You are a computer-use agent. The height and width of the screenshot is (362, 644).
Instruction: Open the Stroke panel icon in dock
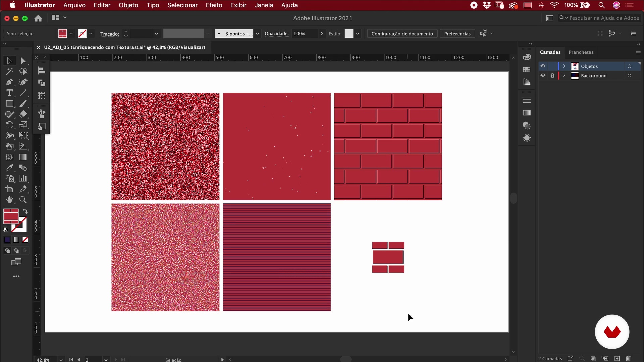(527, 100)
